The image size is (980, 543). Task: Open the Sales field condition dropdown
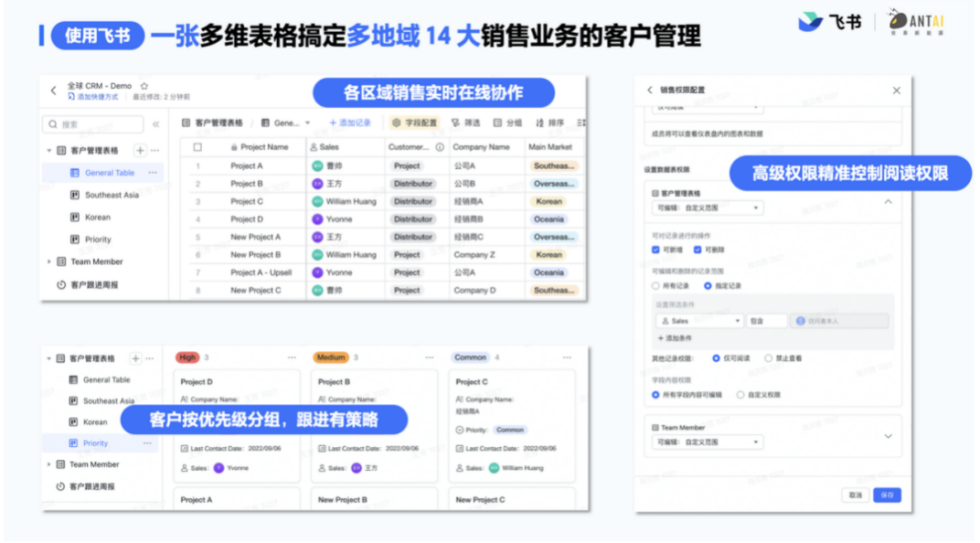click(699, 321)
